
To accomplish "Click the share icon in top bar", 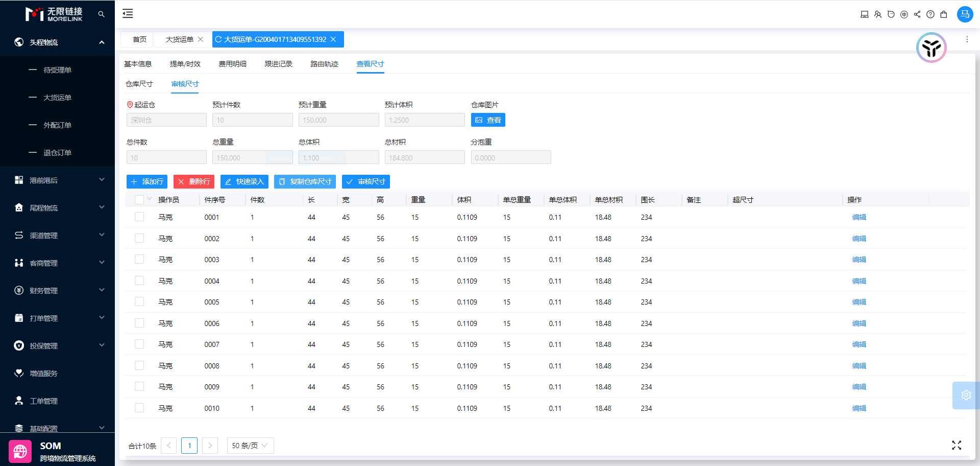I will [x=917, y=14].
